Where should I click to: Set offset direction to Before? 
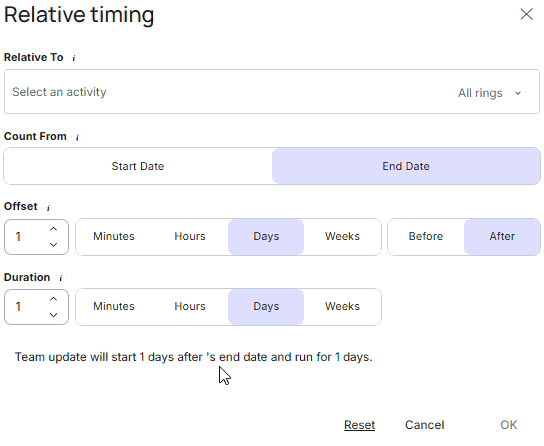(x=426, y=237)
